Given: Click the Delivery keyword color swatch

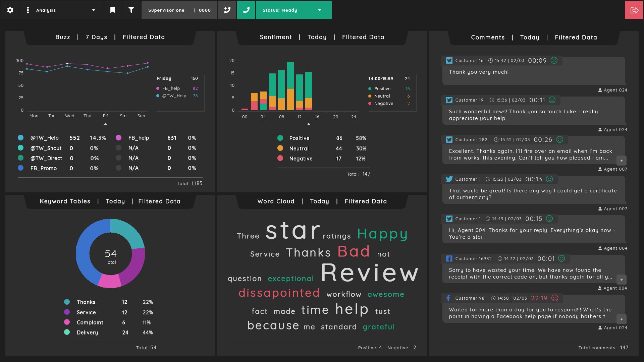Looking at the screenshot, I should (x=67, y=332).
